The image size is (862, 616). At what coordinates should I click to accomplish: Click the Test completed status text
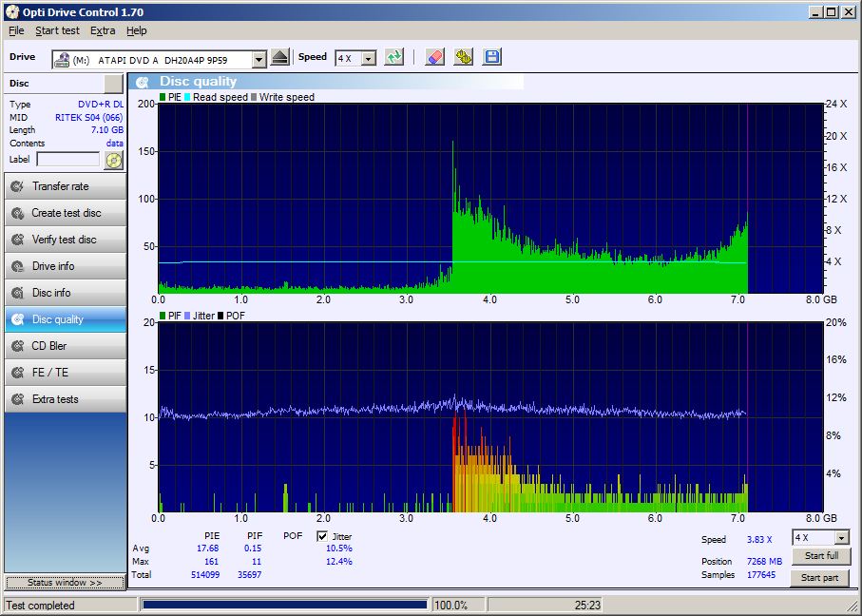pos(41,605)
